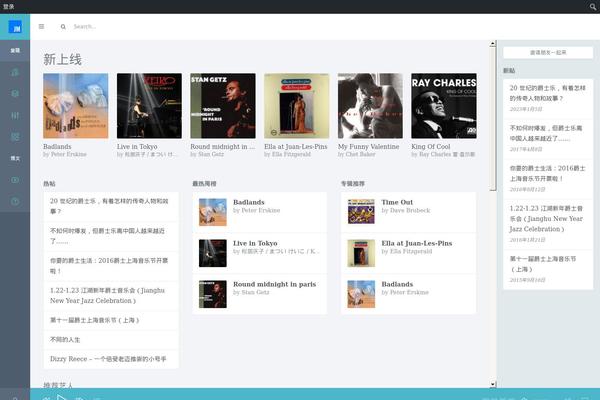Click 'by Dave Brubeck' artist text

click(x=406, y=211)
